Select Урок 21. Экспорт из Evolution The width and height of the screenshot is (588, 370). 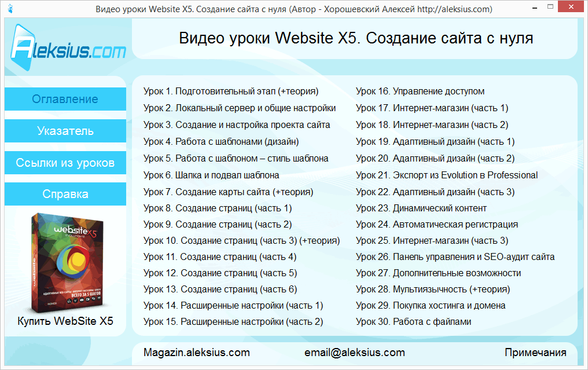click(x=447, y=175)
